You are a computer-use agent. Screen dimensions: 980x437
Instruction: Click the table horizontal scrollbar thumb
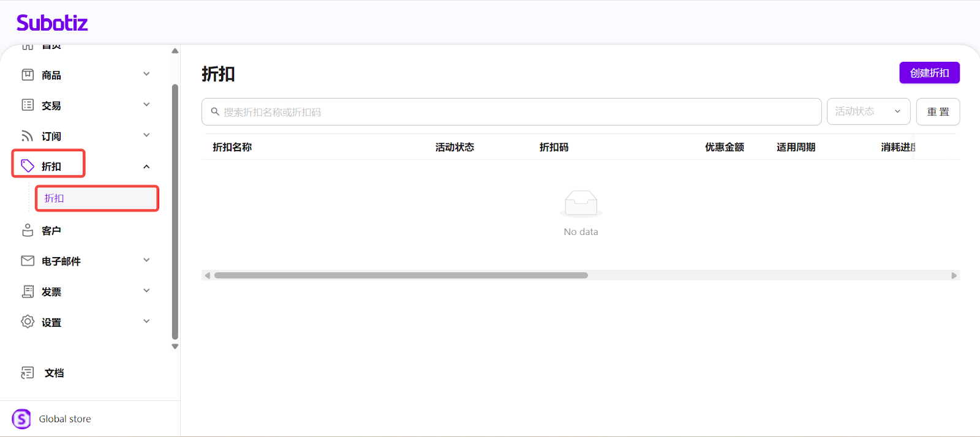coord(401,275)
